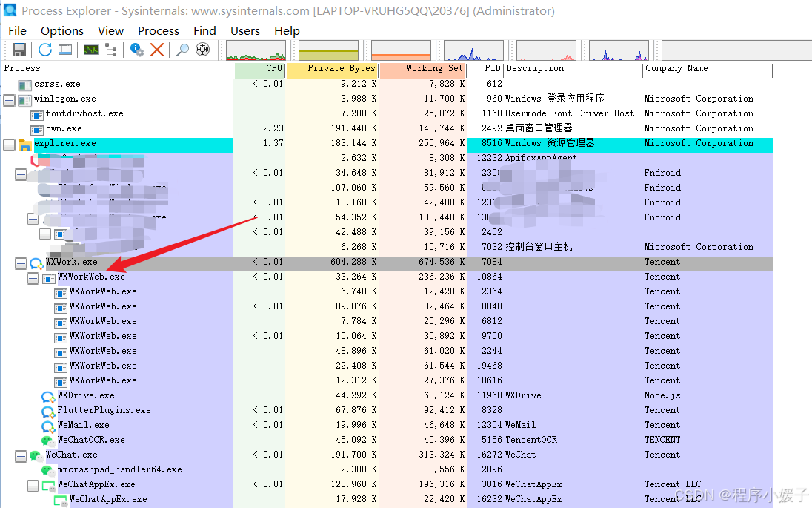812x508 pixels.
Task: Open the Properties icon with gear
Action: pos(137,50)
